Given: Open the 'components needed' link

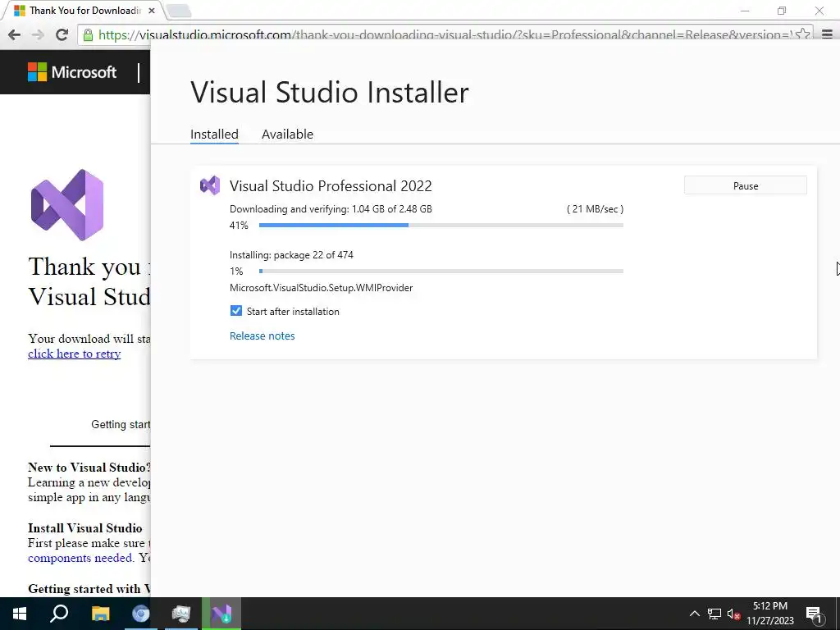Looking at the screenshot, I should click(80, 558).
